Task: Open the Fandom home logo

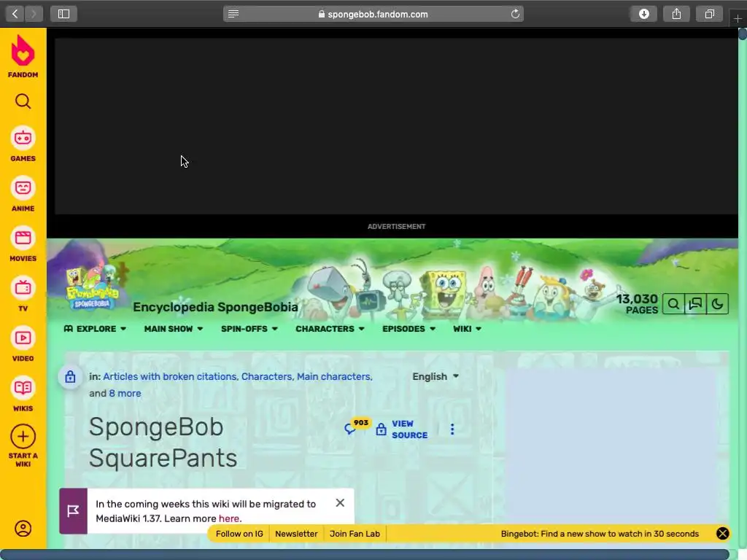Action: click(23, 56)
